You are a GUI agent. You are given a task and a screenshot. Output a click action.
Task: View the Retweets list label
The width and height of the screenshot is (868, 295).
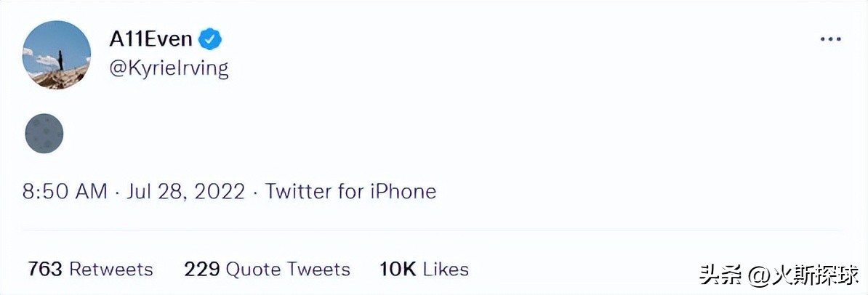click(x=111, y=270)
